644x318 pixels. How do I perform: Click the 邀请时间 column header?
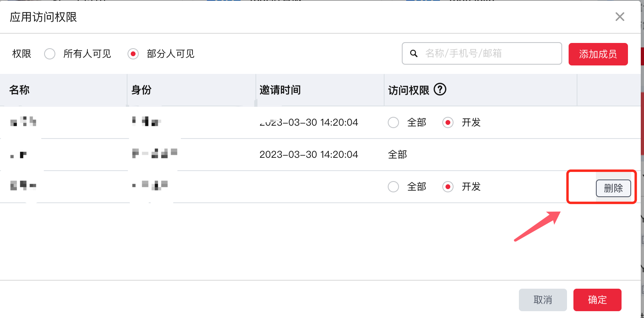pos(280,90)
